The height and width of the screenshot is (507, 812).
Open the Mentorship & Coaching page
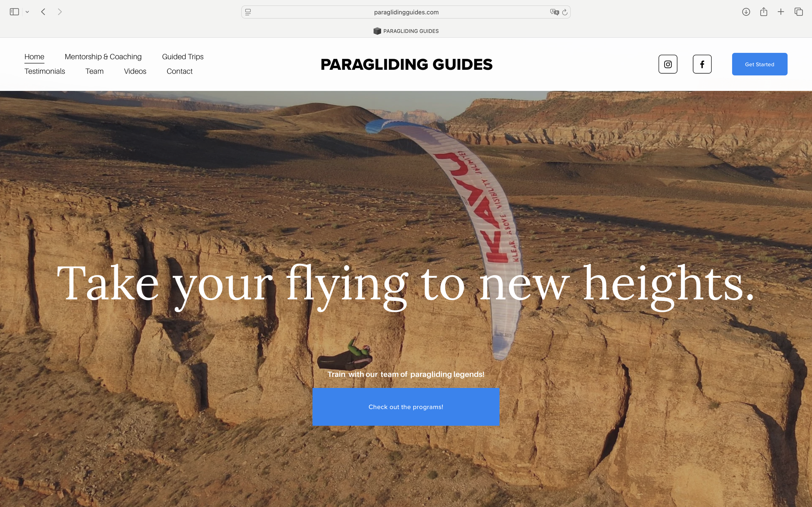[x=103, y=57]
